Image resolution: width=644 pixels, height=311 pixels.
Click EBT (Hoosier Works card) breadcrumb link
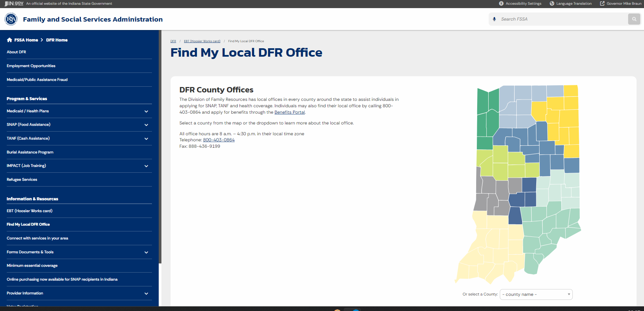pos(202,41)
